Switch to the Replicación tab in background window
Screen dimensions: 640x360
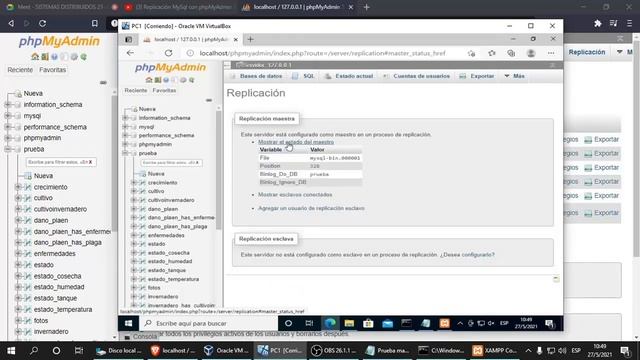587,52
